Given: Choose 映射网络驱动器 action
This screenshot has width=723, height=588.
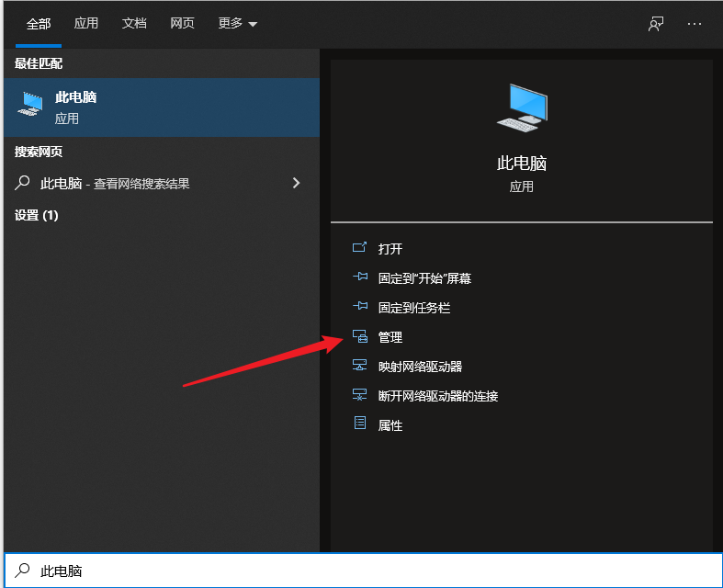Looking at the screenshot, I should 420,367.
